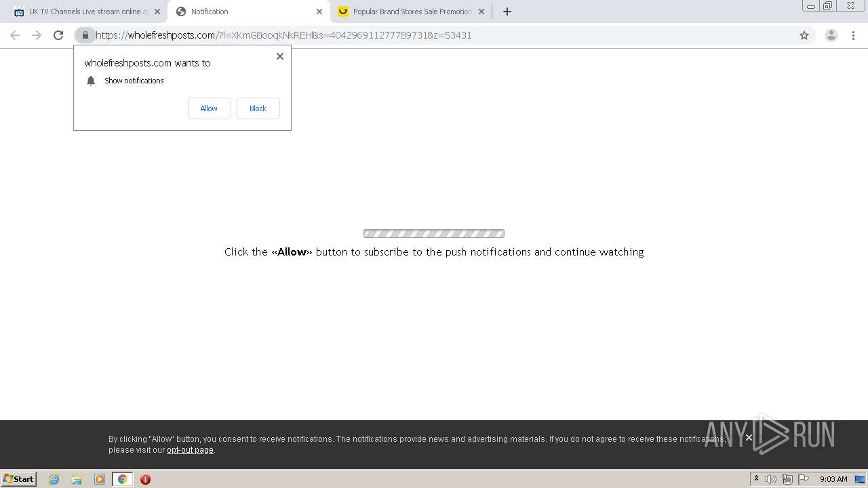The height and width of the screenshot is (488, 868).
Task: Click the Chrome icon in the taskbar
Action: point(122,479)
